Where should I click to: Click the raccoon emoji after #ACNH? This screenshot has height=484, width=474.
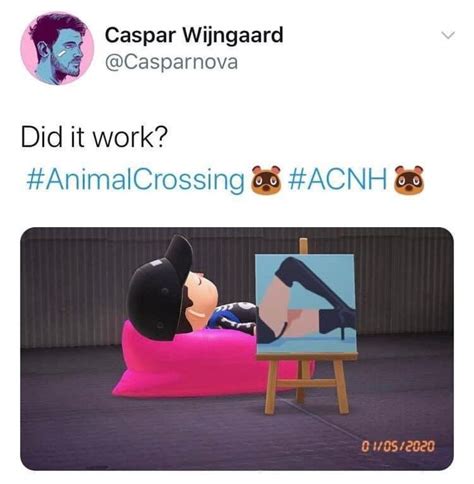coord(409,180)
